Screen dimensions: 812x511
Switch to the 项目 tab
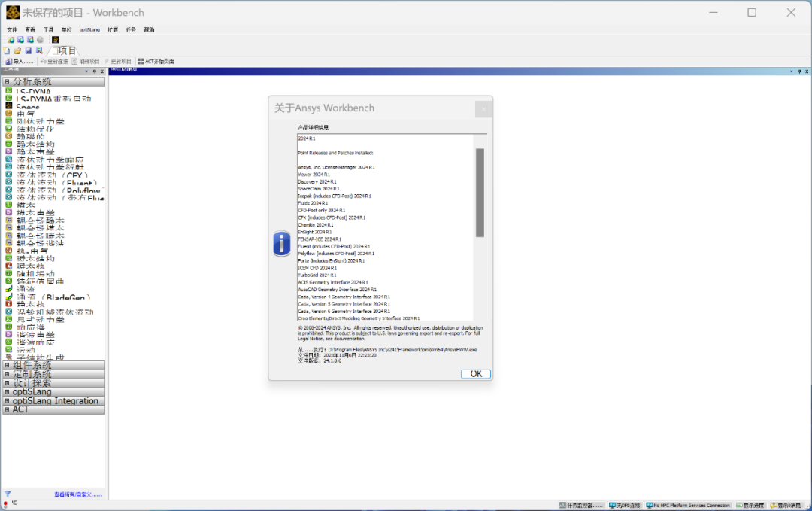[x=64, y=50]
